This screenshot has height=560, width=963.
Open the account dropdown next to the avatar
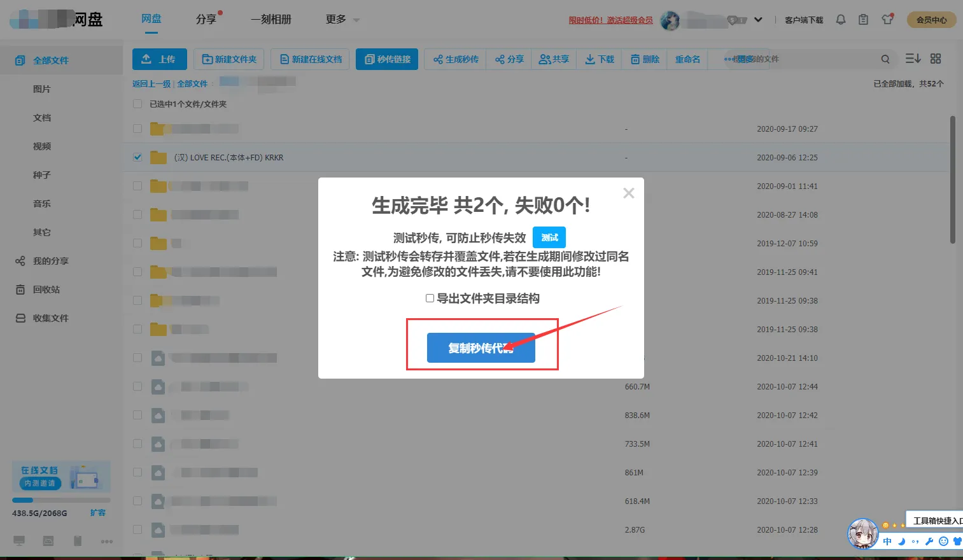click(x=757, y=19)
